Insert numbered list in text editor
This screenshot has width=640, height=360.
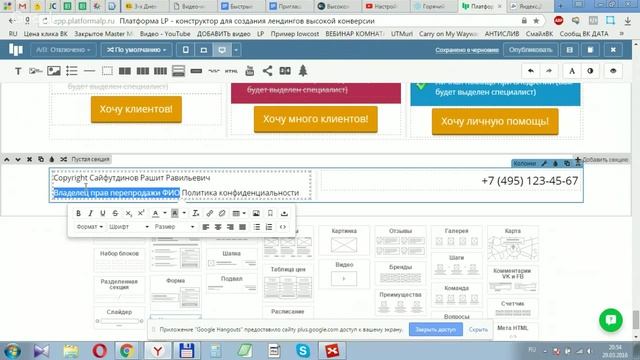tap(269, 227)
